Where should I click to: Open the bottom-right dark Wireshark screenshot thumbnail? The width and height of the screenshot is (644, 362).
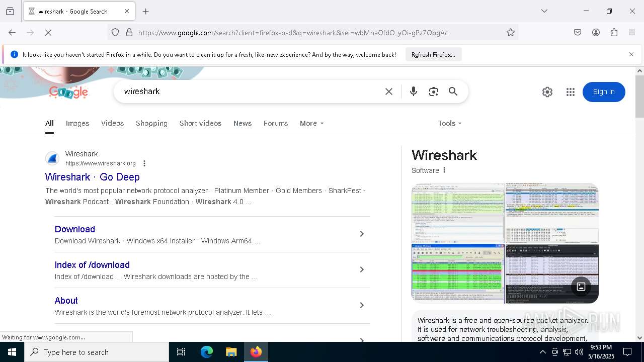point(552,274)
